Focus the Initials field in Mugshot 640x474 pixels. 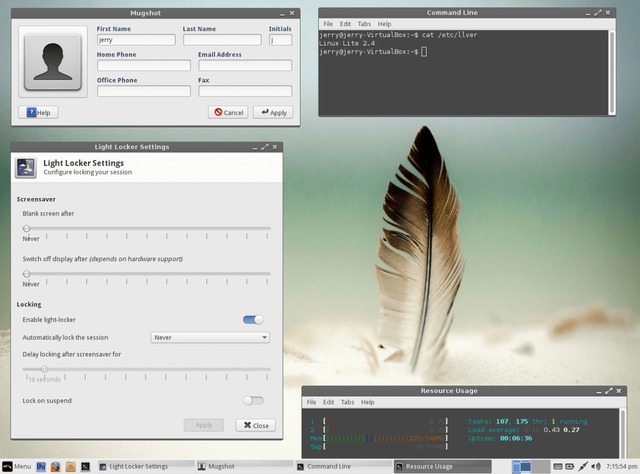point(280,40)
